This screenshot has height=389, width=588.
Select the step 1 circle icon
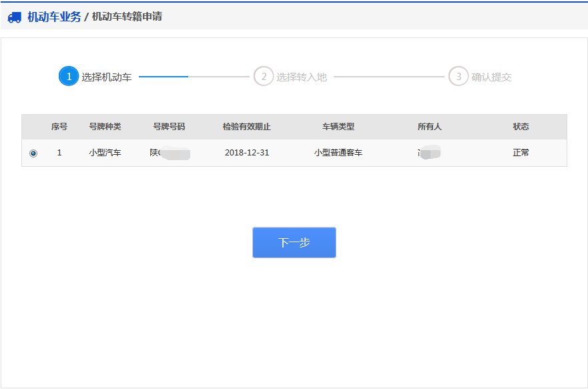(x=69, y=77)
